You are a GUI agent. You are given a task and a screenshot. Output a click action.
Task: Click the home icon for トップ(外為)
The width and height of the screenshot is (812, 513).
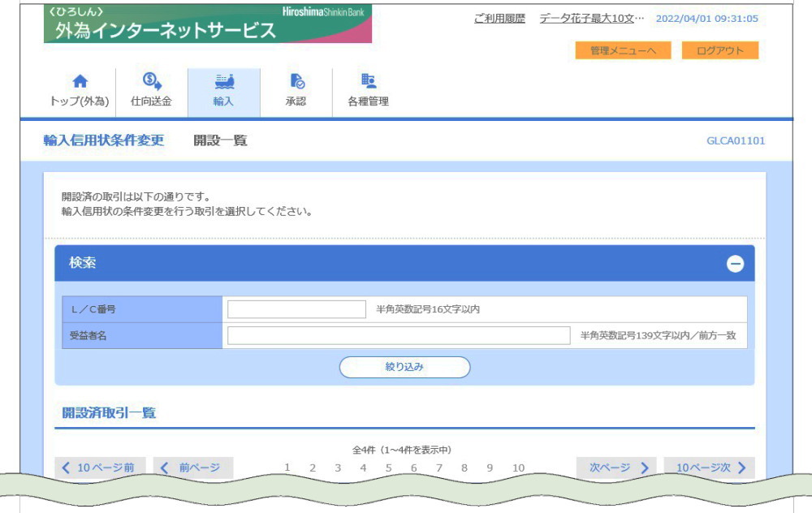point(79,81)
